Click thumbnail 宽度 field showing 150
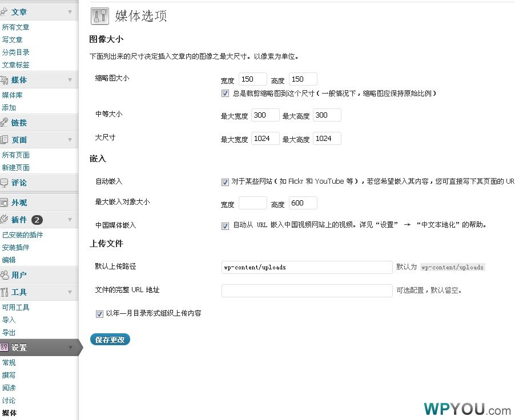This screenshot has height=420, width=515. pos(252,79)
